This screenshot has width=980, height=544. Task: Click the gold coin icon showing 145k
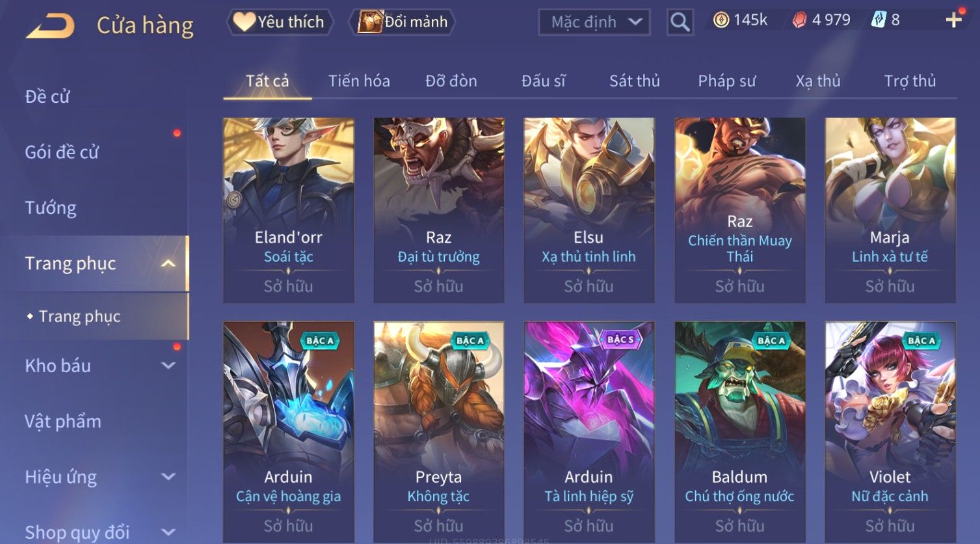pyautogui.click(x=721, y=20)
